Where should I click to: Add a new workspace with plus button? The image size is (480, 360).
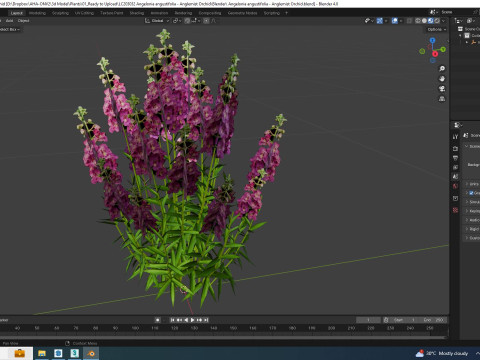(286, 13)
